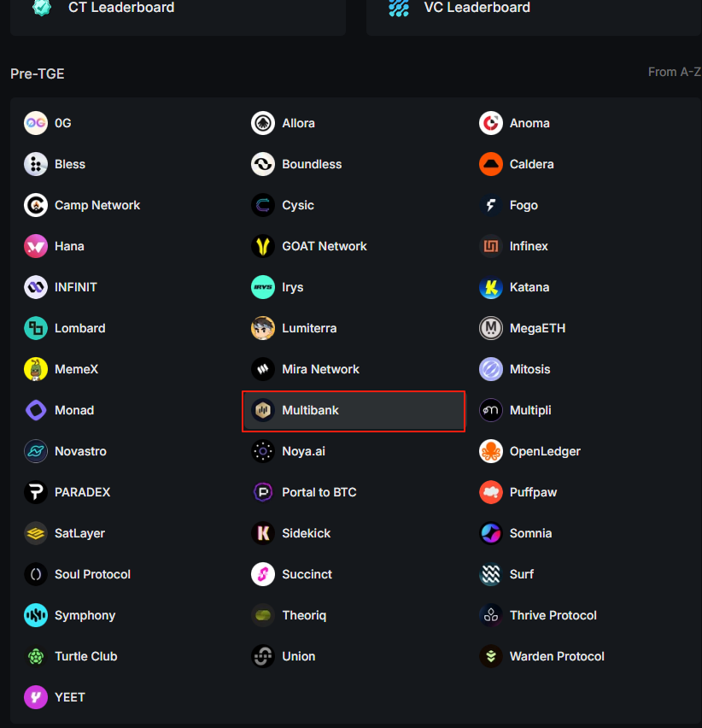
Task: Select the Surf wave pattern icon
Action: click(491, 574)
